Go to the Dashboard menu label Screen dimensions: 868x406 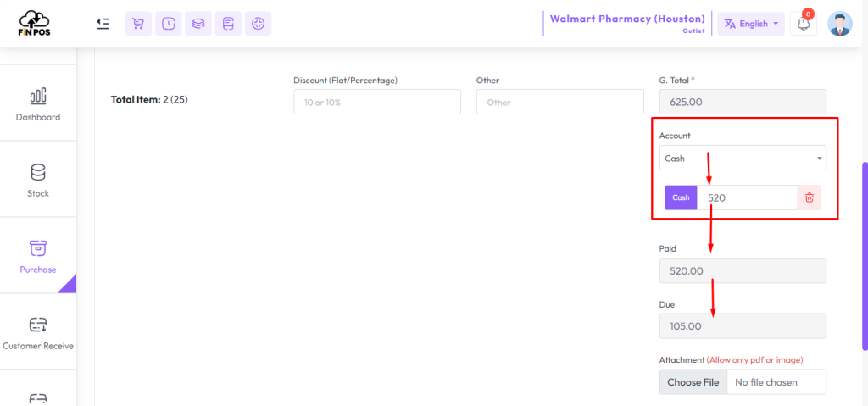click(37, 118)
